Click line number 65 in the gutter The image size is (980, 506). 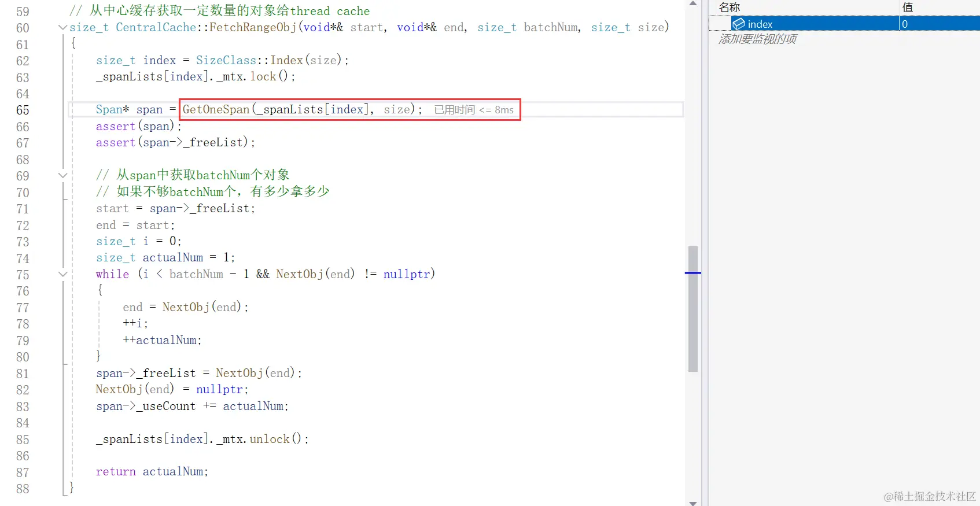point(23,110)
